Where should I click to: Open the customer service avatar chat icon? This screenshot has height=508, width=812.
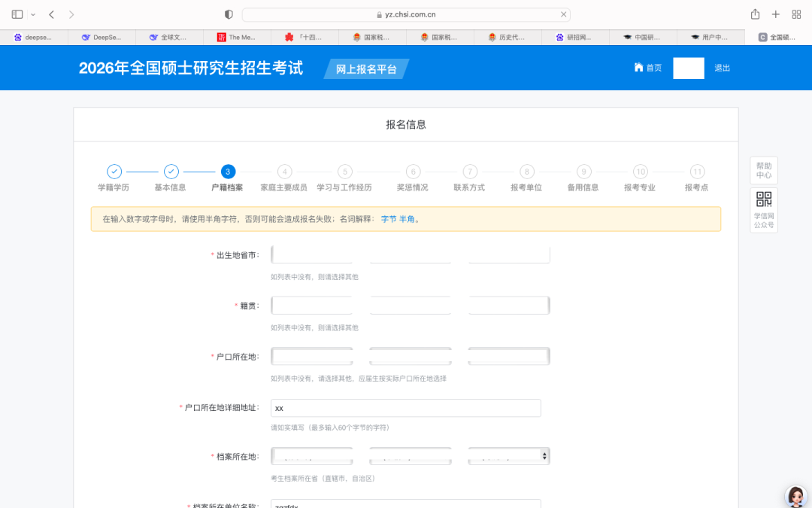click(x=795, y=496)
